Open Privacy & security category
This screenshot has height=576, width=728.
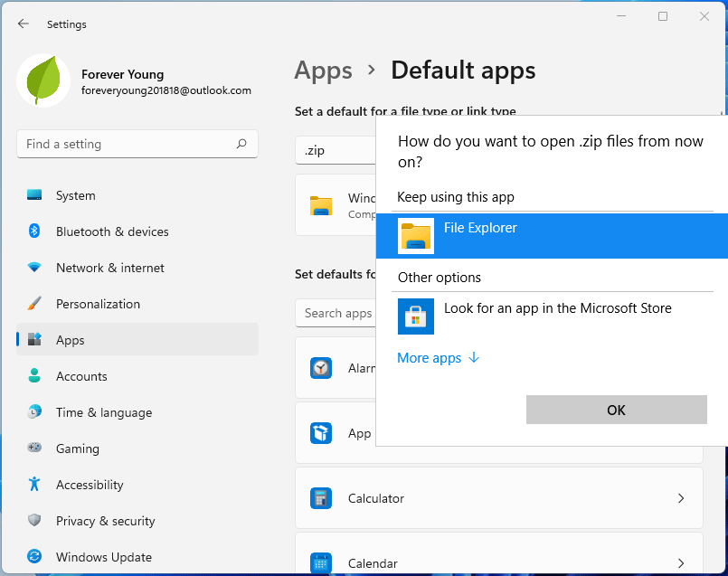(x=137, y=521)
